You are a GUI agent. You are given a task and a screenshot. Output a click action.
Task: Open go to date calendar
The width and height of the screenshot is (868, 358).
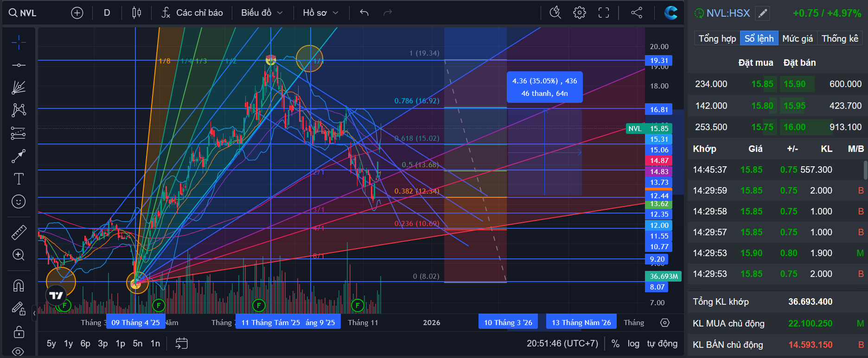(x=181, y=344)
